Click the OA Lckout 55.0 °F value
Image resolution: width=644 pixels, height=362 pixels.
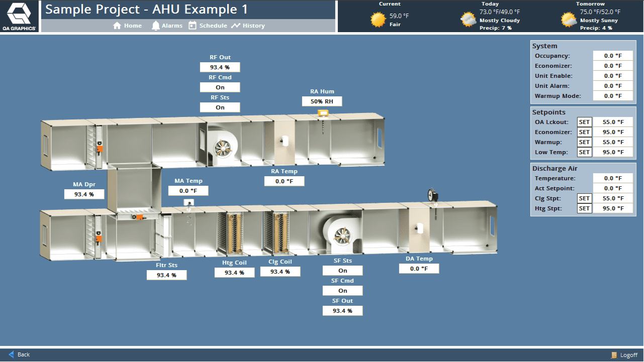point(613,122)
